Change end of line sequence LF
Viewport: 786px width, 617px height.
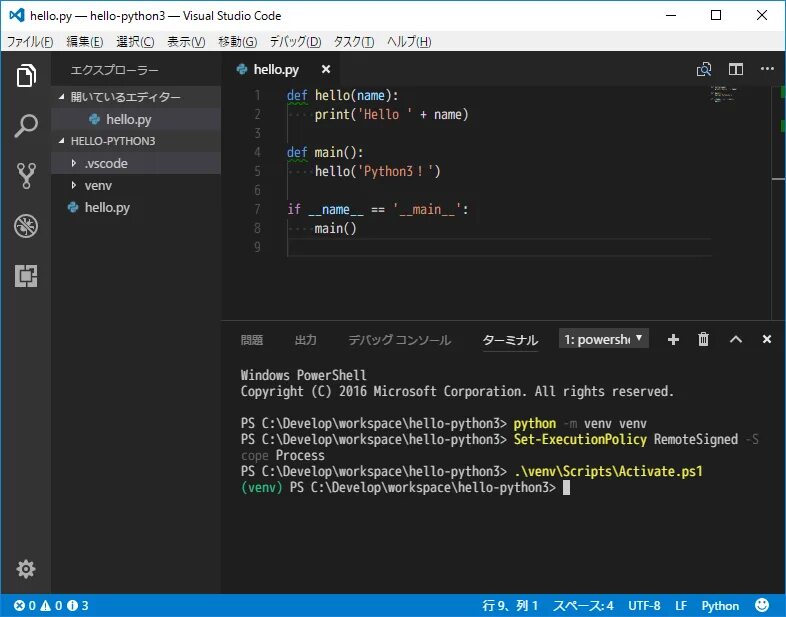[681, 605]
